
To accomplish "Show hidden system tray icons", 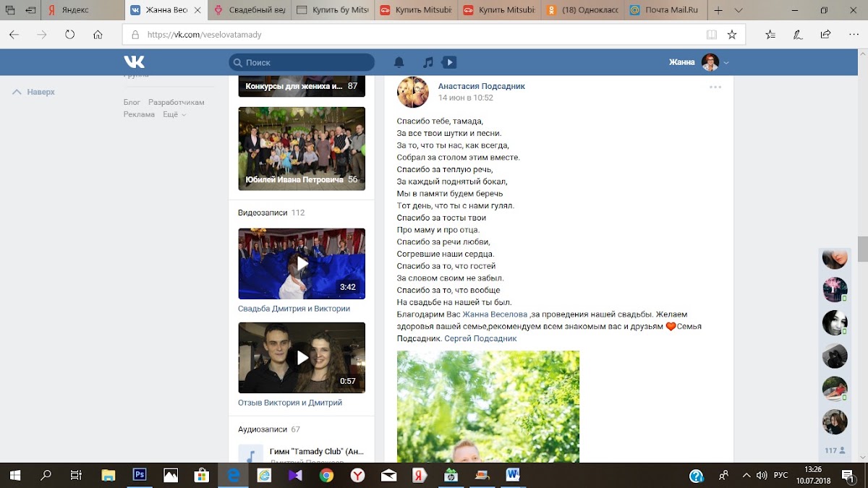I will click(x=747, y=475).
